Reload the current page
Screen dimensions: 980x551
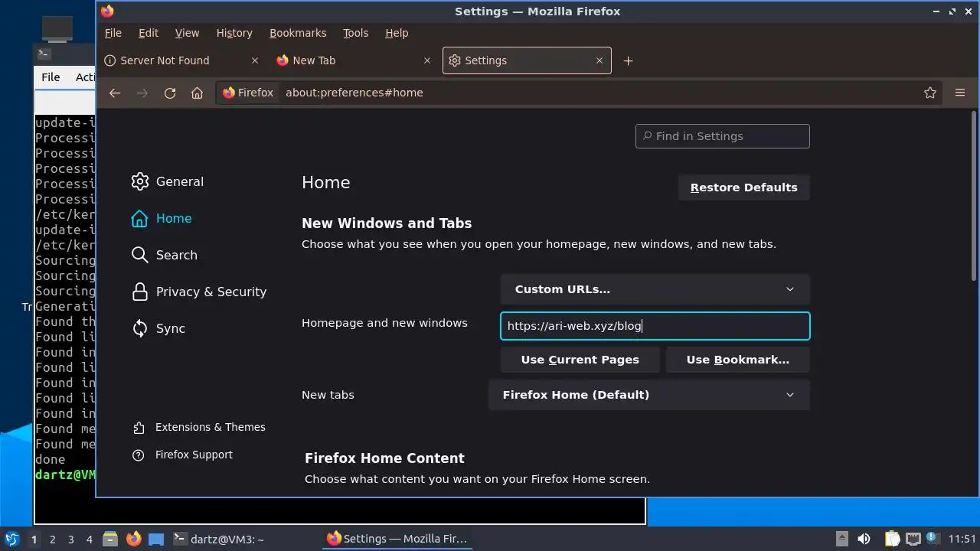170,93
